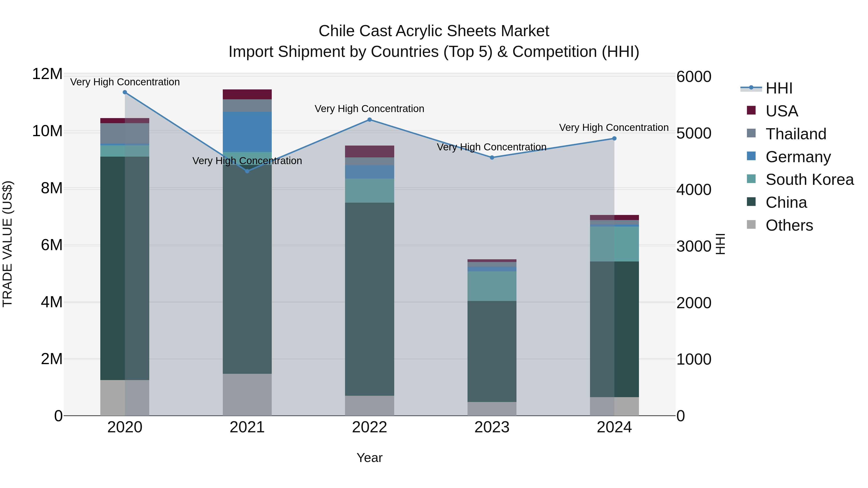Click the 2023 x-axis label

(492, 428)
